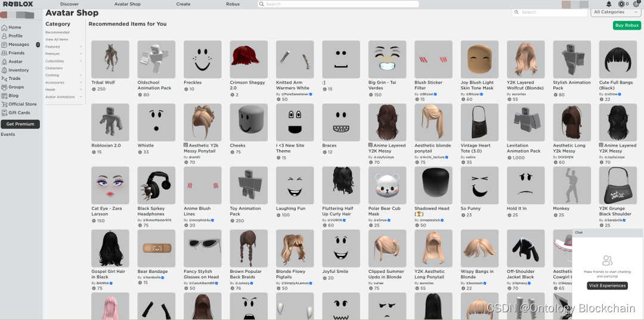Screen dimensions: 644x320
Task: Open Events in the sidebar
Action: coord(8,135)
